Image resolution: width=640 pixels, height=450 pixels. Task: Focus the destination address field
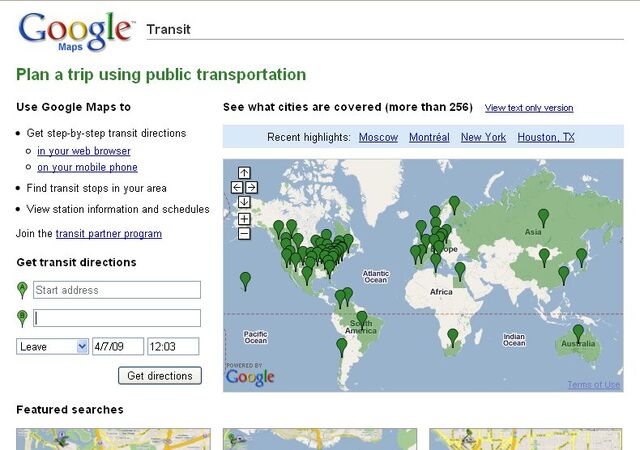point(117,318)
